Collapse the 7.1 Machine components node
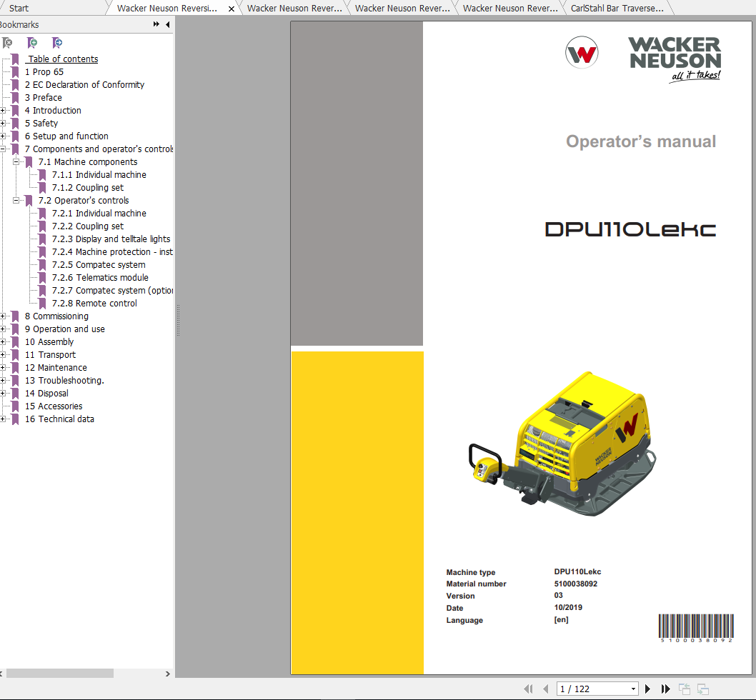 tap(16, 162)
